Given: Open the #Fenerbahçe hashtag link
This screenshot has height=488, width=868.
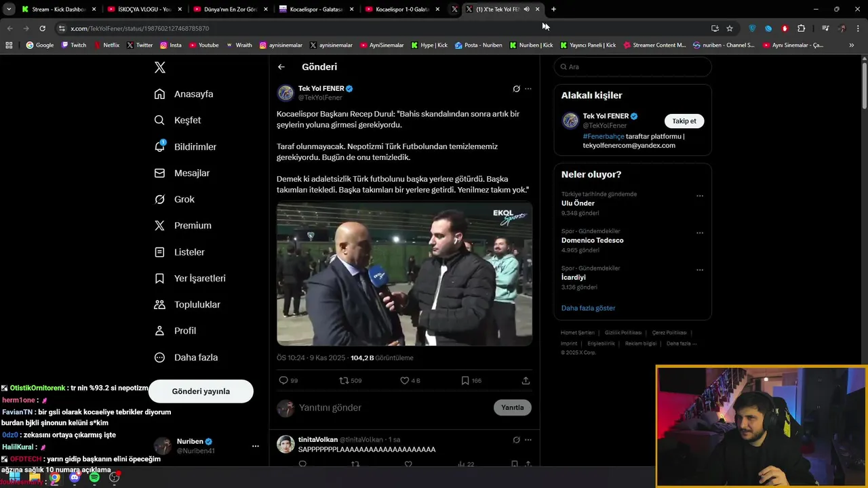Looking at the screenshot, I should 603,136.
